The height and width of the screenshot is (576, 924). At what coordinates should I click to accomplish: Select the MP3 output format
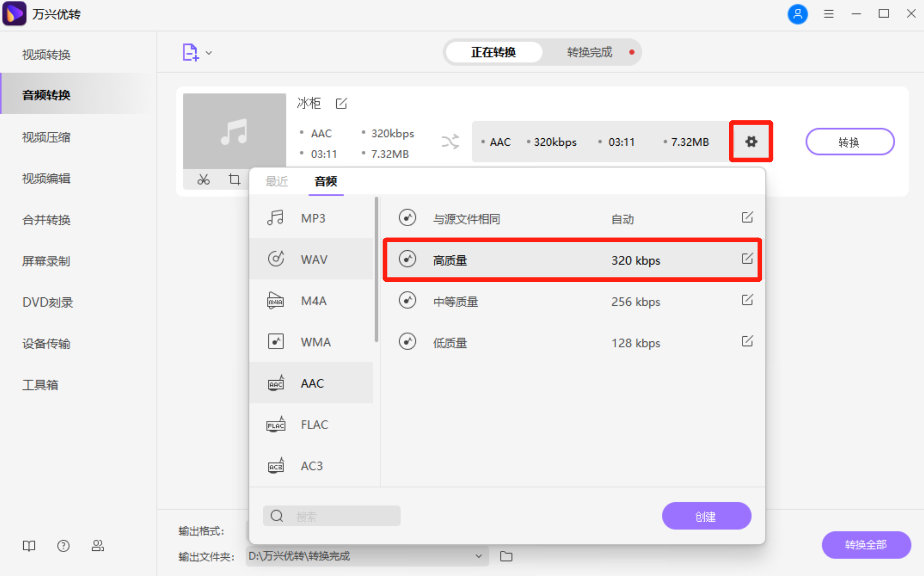tap(313, 217)
